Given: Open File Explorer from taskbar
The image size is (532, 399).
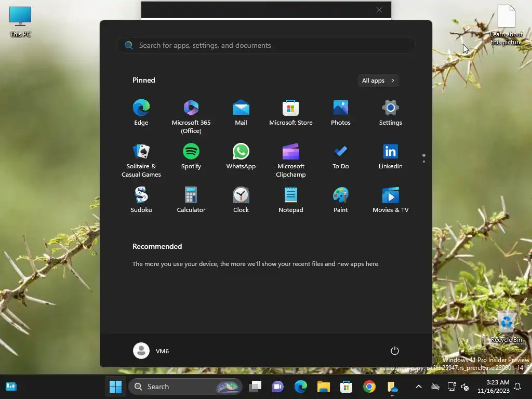Looking at the screenshot, I should pyautogui.click(x=323, y=387).
